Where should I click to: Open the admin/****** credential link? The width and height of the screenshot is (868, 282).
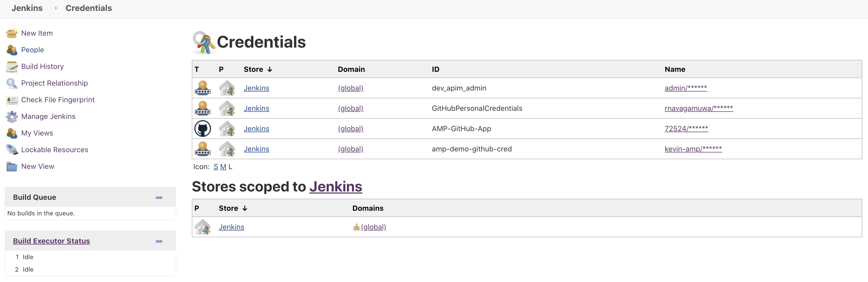click(685, 88)
